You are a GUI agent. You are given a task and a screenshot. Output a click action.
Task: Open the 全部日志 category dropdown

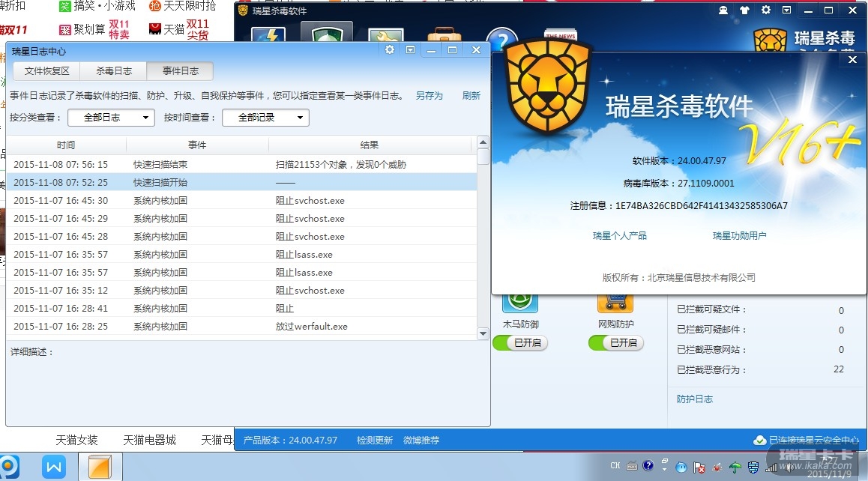coord(111,118)
